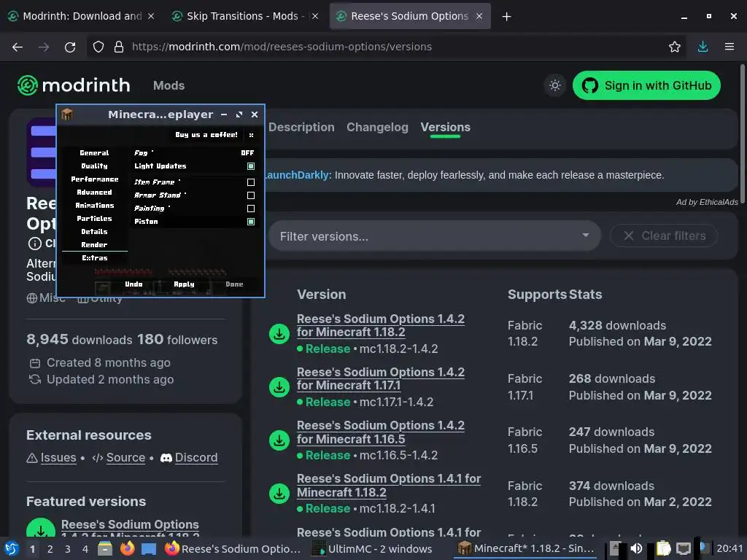This screenshot has width=747, height=560.
Task: Click the display monitor tray icon
Action: click(683, 548)
